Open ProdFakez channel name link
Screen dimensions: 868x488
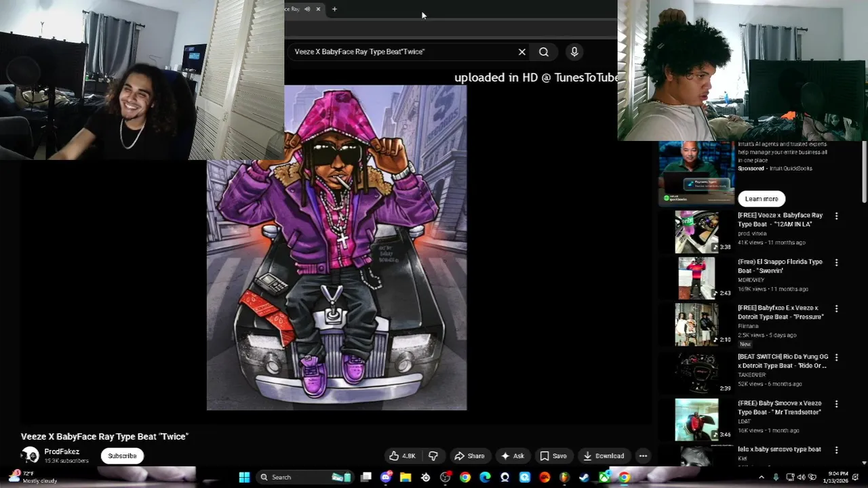(x=62, y=451)
